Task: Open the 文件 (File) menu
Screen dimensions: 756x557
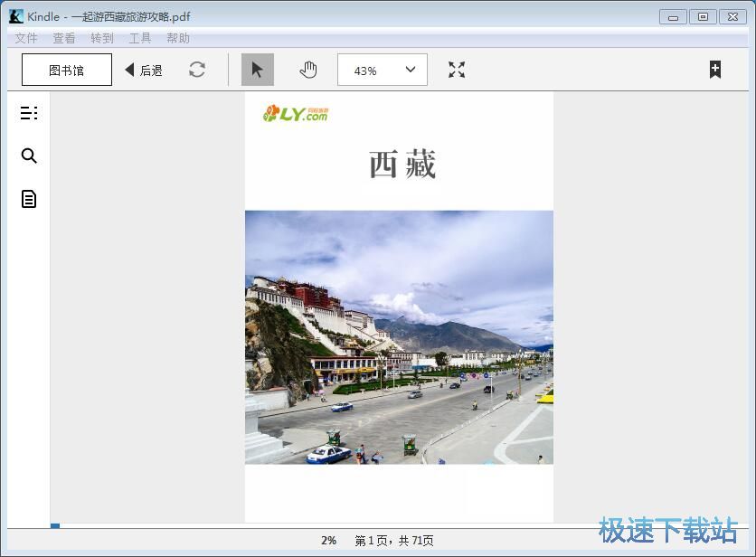Action: point(26,38)
